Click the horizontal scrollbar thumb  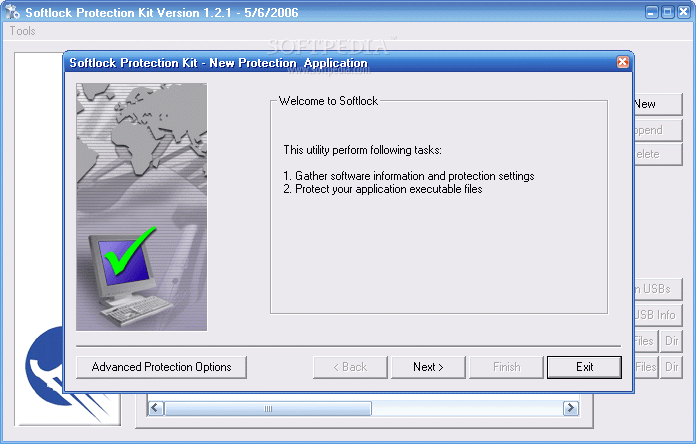(x=268, y=408)
